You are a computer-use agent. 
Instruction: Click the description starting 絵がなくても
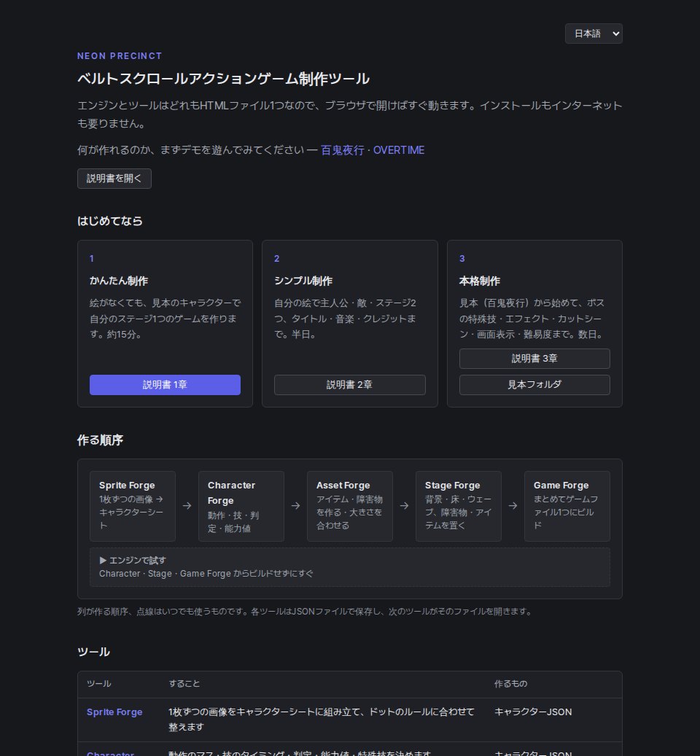click(x=166, y=319)
